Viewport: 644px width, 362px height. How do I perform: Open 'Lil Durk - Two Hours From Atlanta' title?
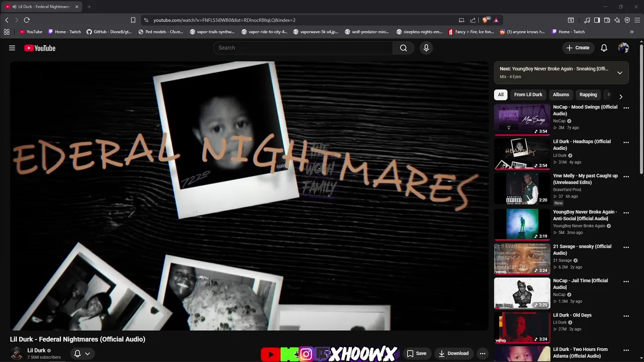580,352
